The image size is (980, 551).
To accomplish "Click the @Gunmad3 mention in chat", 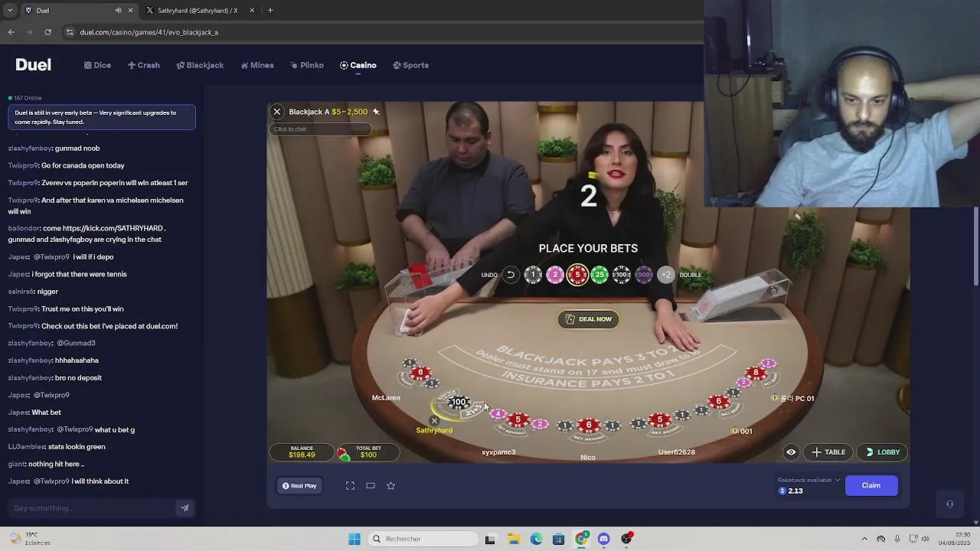I will [76, 343].
